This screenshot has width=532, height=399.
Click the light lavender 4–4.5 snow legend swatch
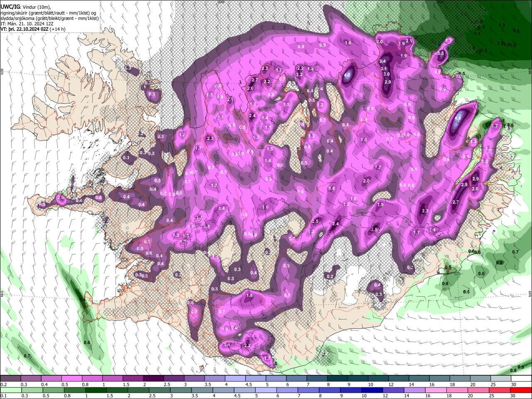[x=235, y=379]
